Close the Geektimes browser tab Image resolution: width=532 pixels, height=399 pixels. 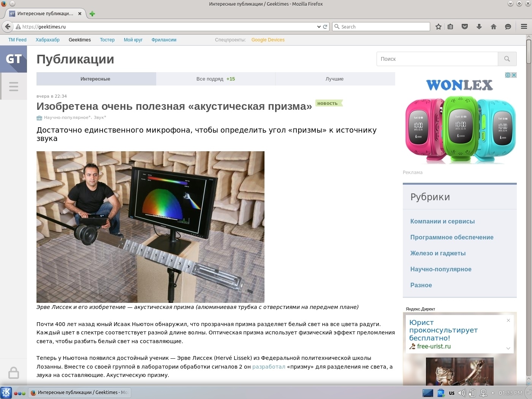pos(80,14)
